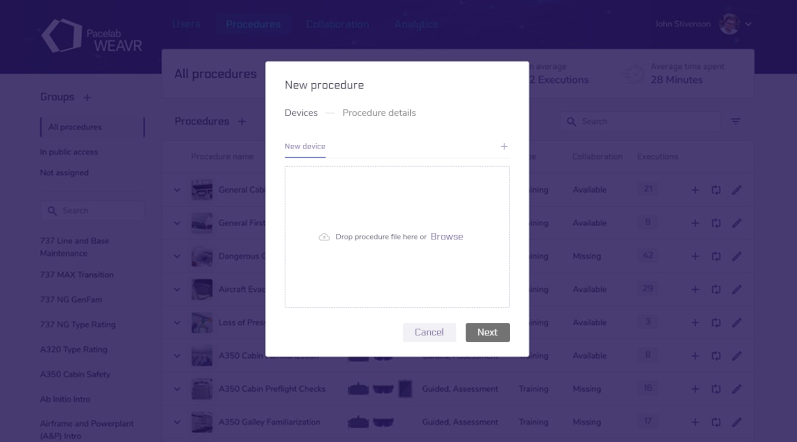Click the procedures Search input field

[640, 122]
